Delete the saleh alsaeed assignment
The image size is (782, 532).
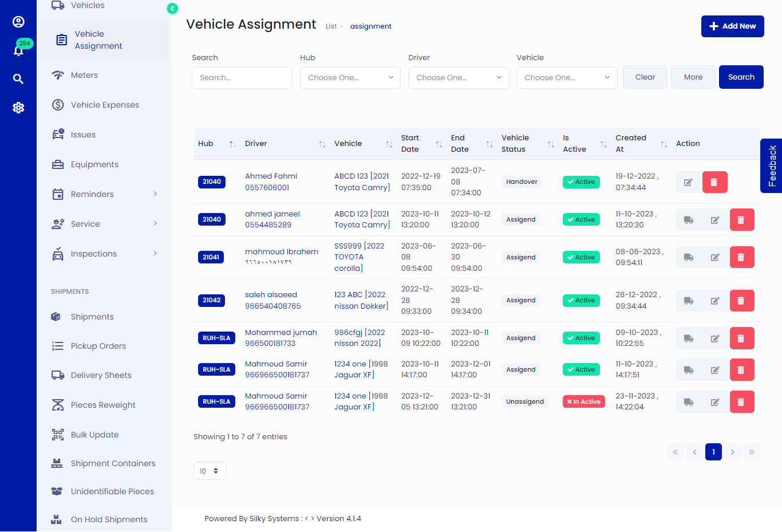[x=741, y=301]
